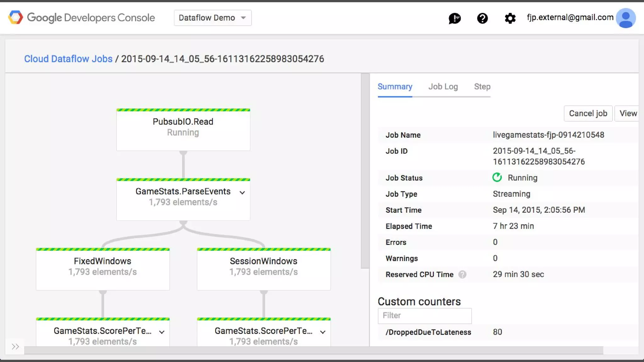Image resolution: width=644 pixels, height=362 pixels.
Task: Expand the GameStats.ParseEvents step chevron
Action: [x=242, y=193]
